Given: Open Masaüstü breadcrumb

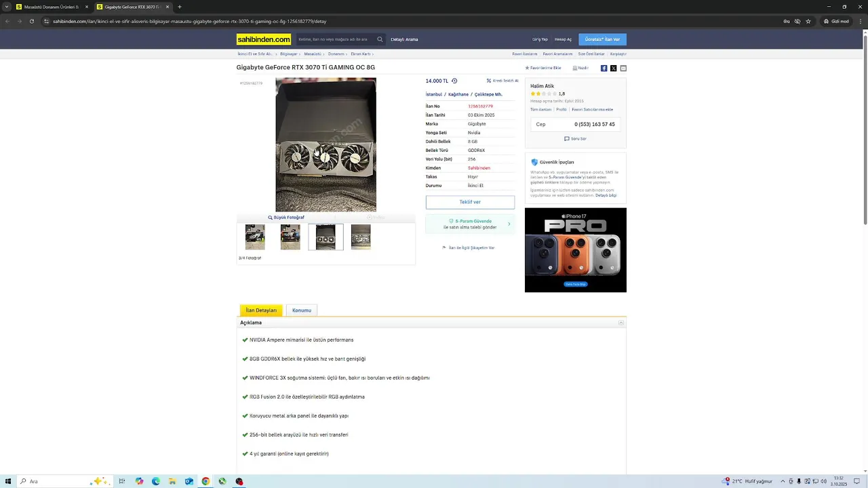Looking at the screenshot, I should tap(313, 54).
